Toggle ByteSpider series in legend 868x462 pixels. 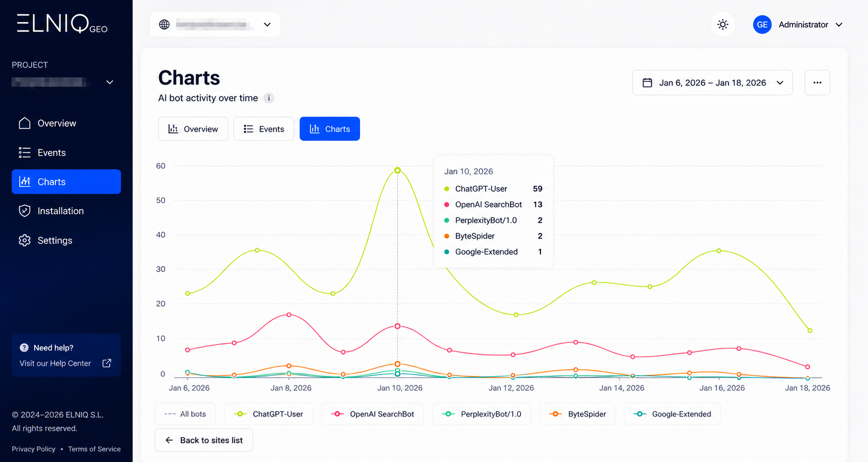577,414
